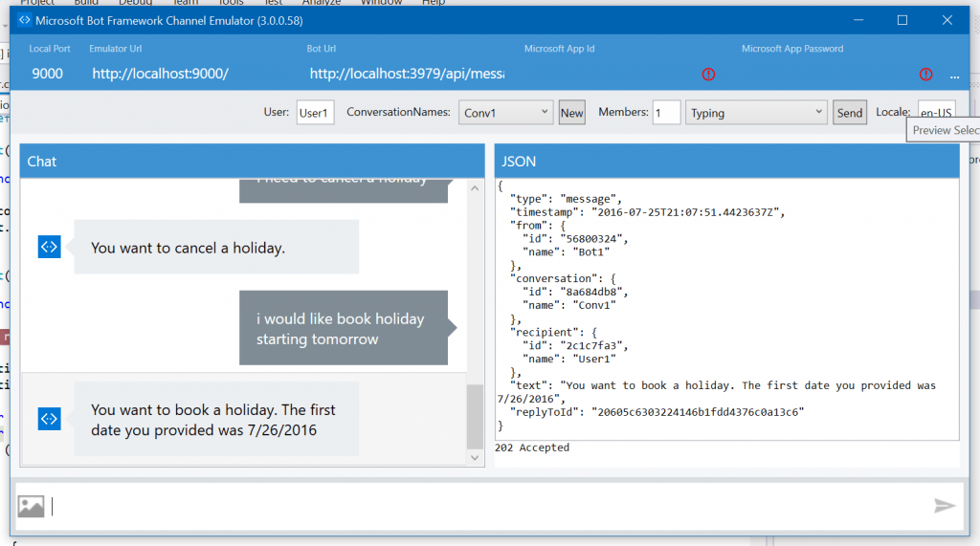This screenshot has height=546, width=980.
Task: Click the JSON "id": "56800324" line
Action: point(575,239)
